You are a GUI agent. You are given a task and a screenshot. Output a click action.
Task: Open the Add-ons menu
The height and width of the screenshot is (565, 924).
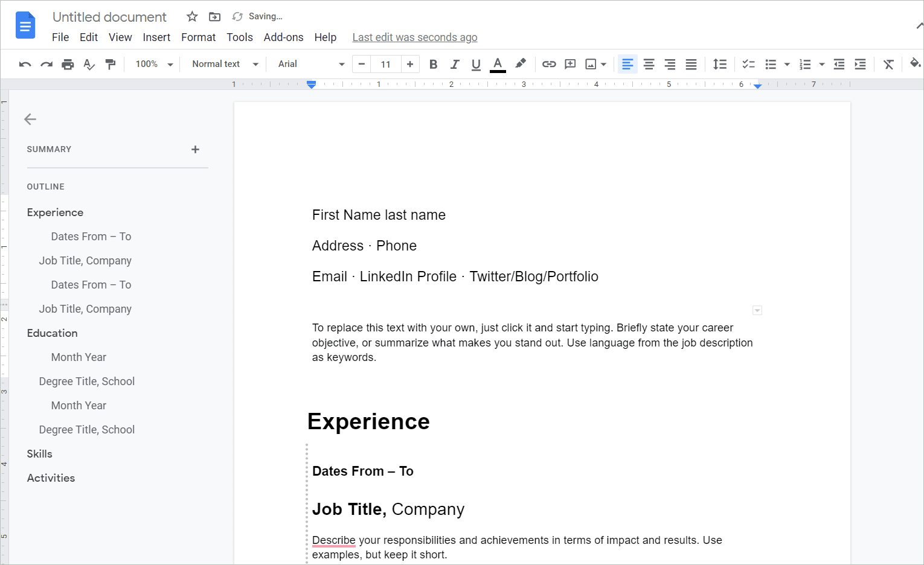pos(283,37)
